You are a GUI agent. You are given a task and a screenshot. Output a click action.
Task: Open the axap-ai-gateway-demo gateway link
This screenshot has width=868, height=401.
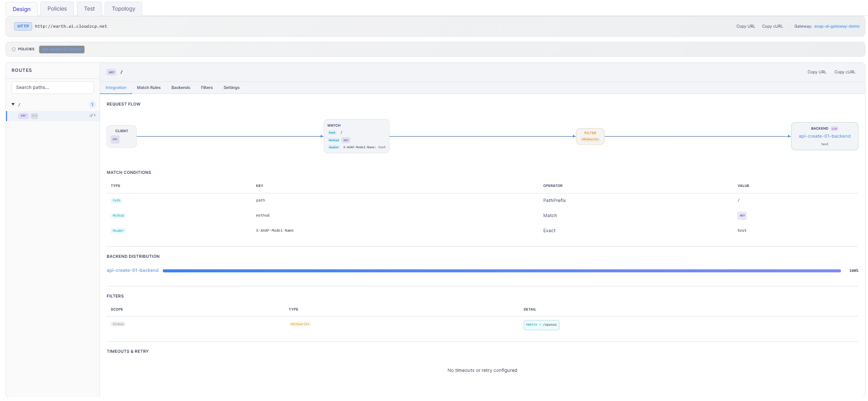837,26
